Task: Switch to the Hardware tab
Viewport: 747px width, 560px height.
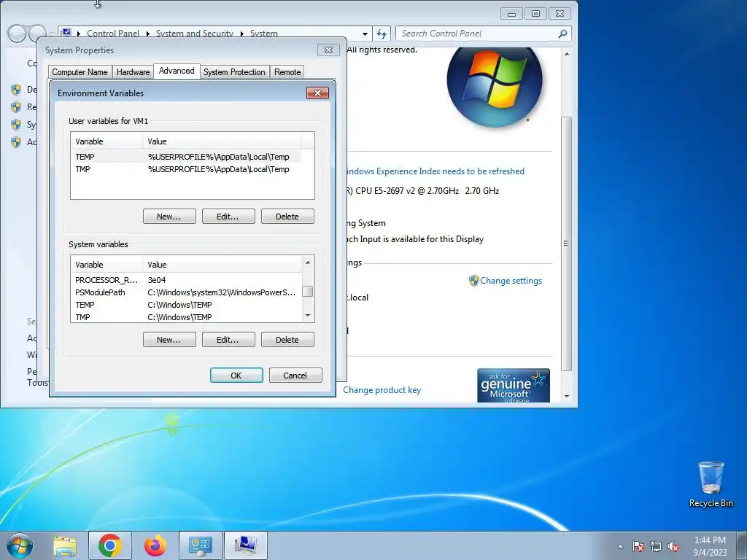Action: click(x=133, y=72)
